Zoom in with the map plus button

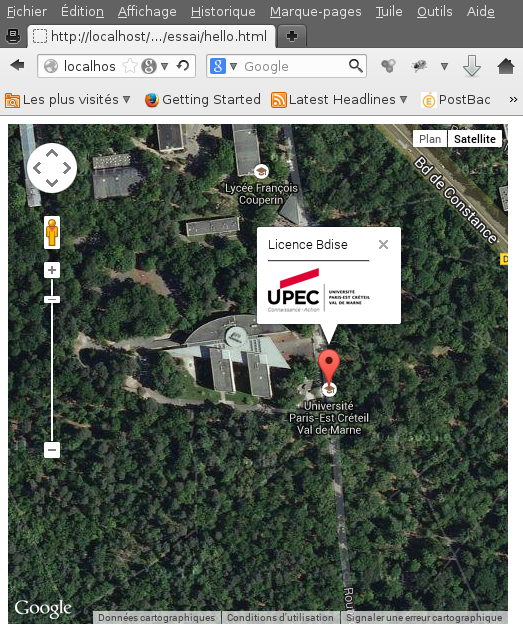(x=52, y=270)
